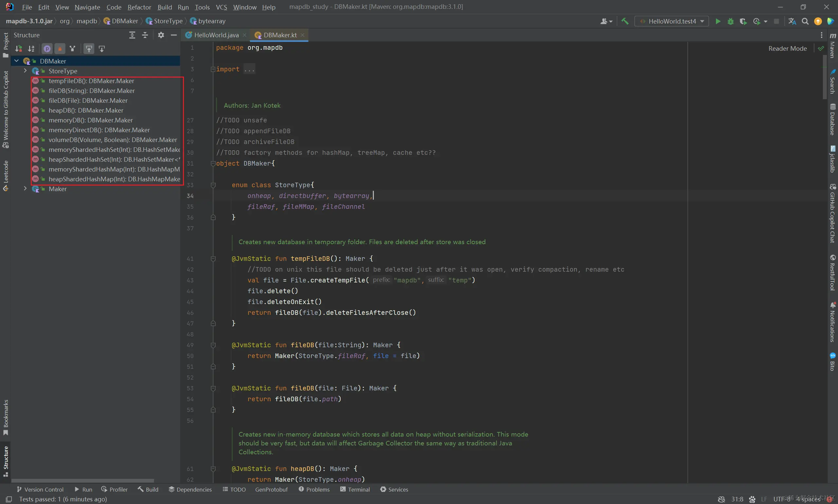Hide the Structure panel with minus icon
This screenshot has height=504, width=838.
click(173, 35)
